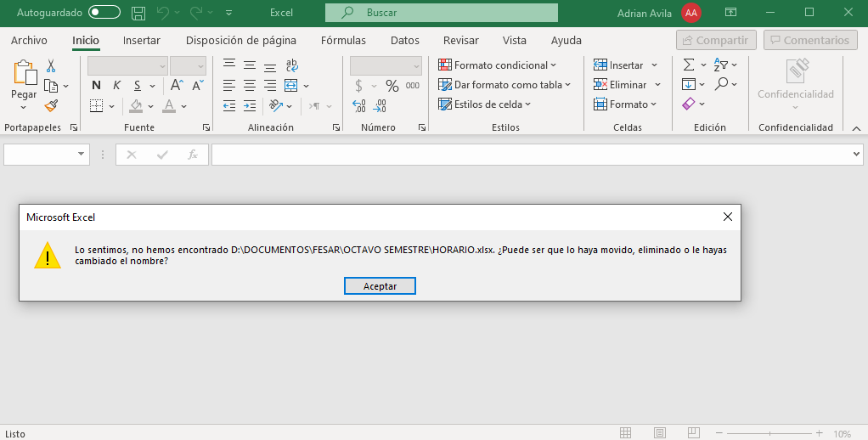Click the Undo arrow icon

(163, 12)
